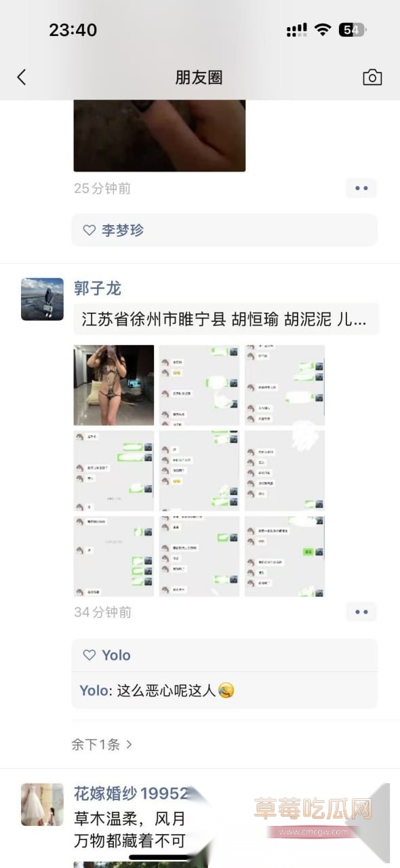Tap the battery indicator in the status bar
Screen dimensions: 400x868
click(352, 30)
